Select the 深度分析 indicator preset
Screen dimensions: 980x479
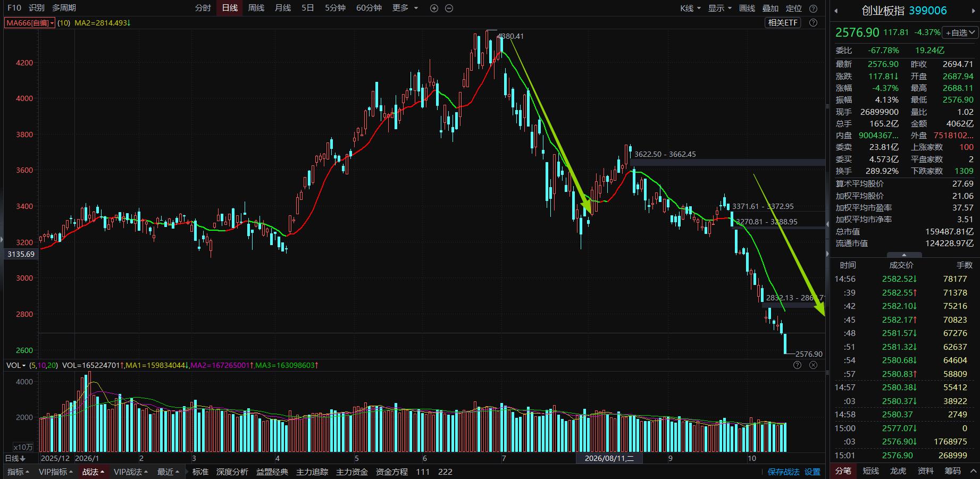coord(232,472)
